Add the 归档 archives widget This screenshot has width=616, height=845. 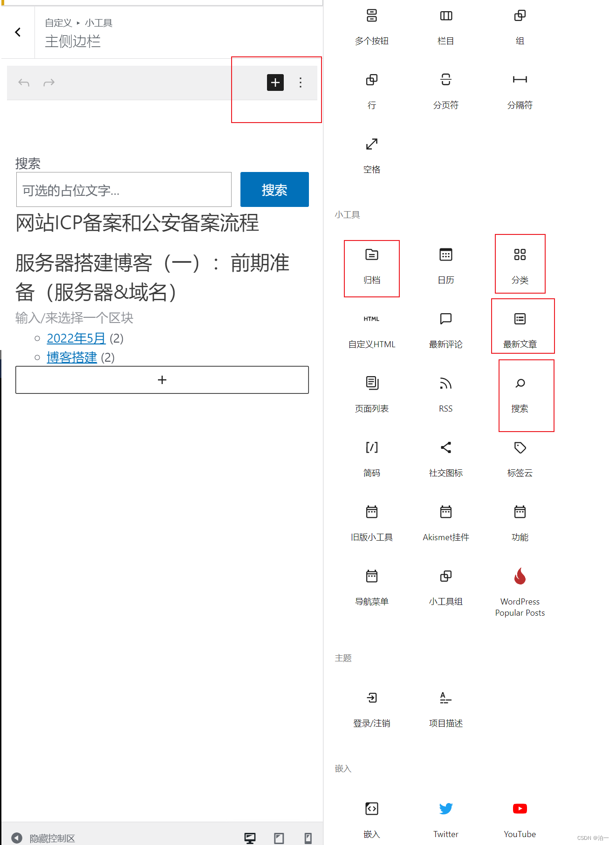(x=371, y=267)
